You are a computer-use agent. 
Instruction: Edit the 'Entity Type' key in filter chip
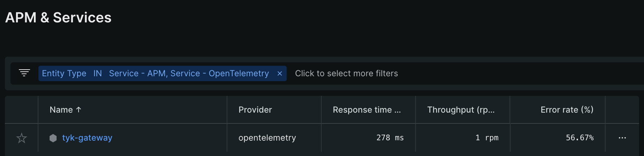(x=64, y=73)
